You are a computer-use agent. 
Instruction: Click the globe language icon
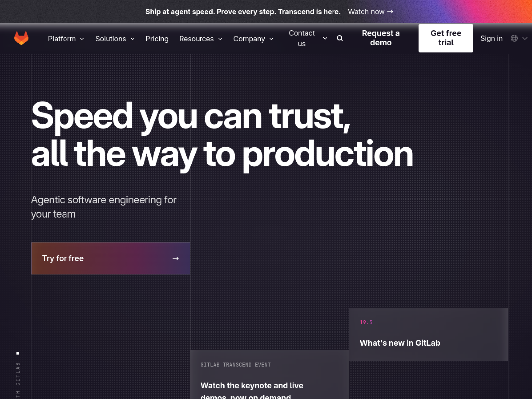514,38
